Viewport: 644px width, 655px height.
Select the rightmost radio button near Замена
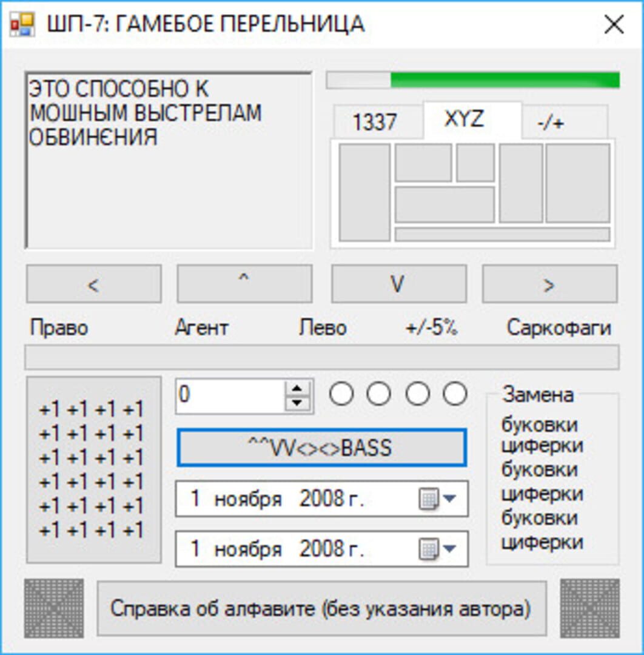click(x=455, y=393)
